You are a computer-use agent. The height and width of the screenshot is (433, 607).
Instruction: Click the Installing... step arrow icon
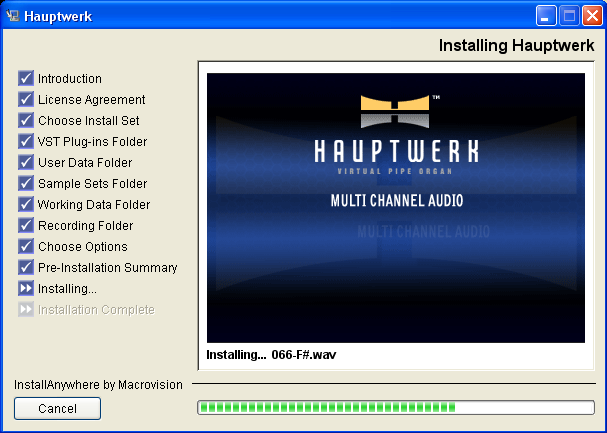click(26, 288)
